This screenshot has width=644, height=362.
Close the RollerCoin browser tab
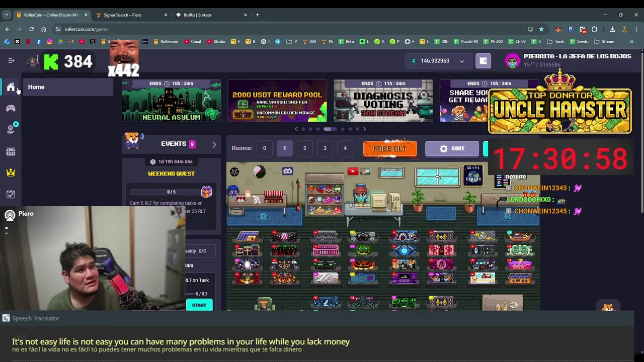pyautogui.click(x=86, y=15)
